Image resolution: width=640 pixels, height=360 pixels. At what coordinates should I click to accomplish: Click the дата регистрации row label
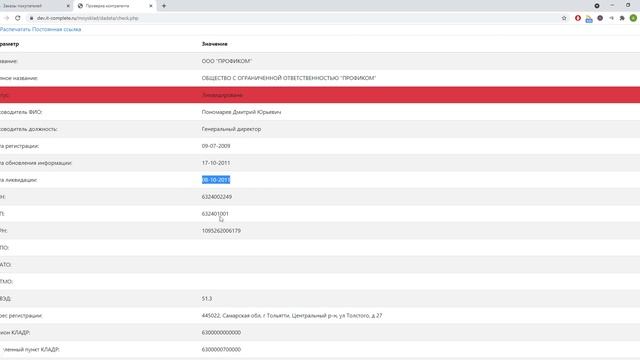(20, 146)
